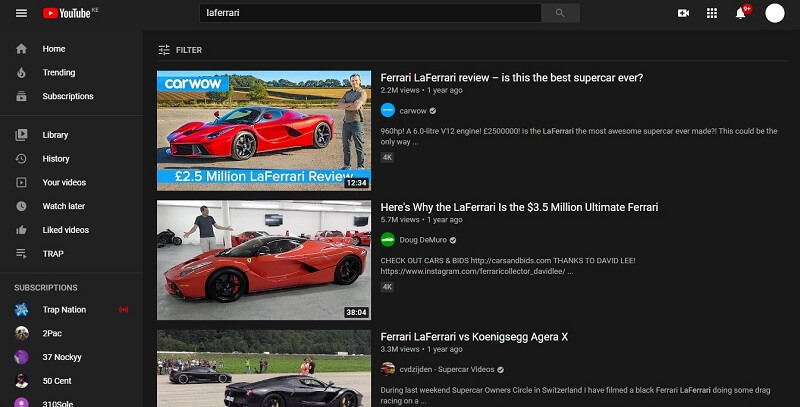Open the Watch later sidebar item
Image resolution: width=800 pixels, height=407 pixels.
[x=71, y=206]
